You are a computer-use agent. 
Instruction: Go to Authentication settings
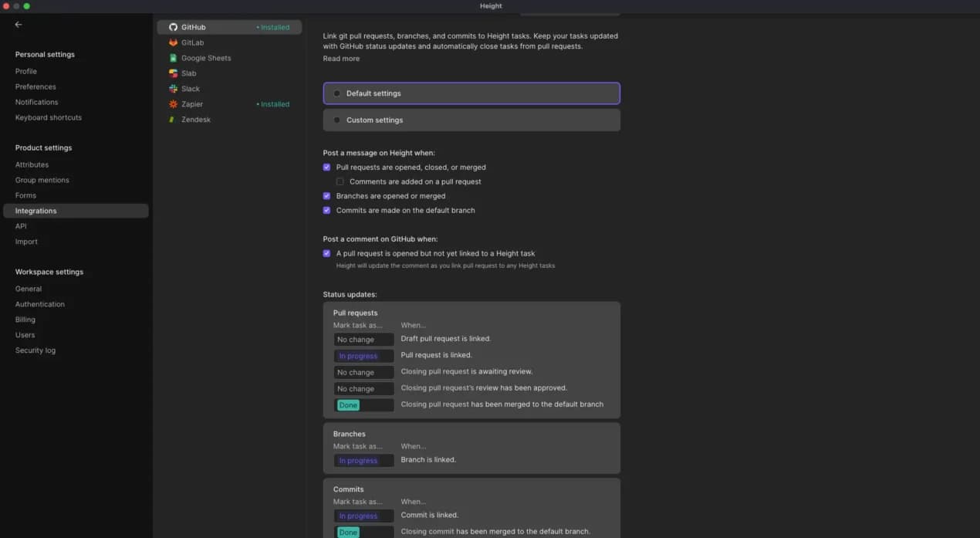tap(40, 304)
